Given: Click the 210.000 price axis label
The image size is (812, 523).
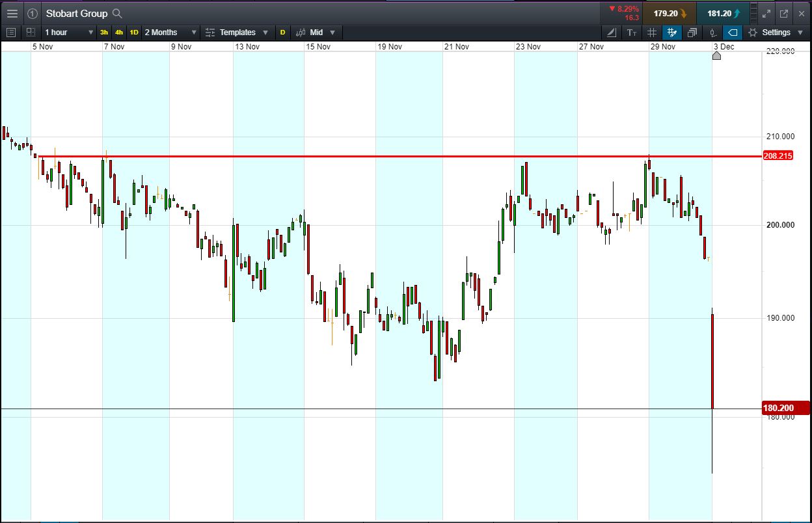Looking at the screenshot, I should pyautogui.click(x=780, y=137).
